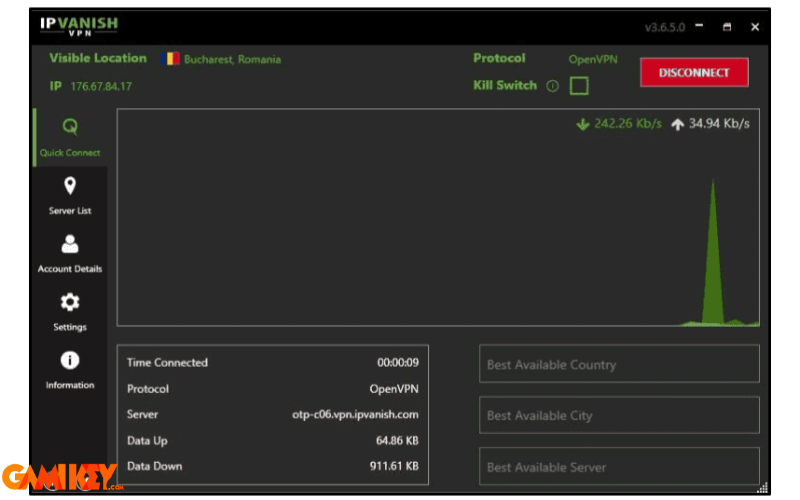This screenshot has height=500, width=800.
Task: Click the OpenVPN value in stats panel
Action: (394, 389)
